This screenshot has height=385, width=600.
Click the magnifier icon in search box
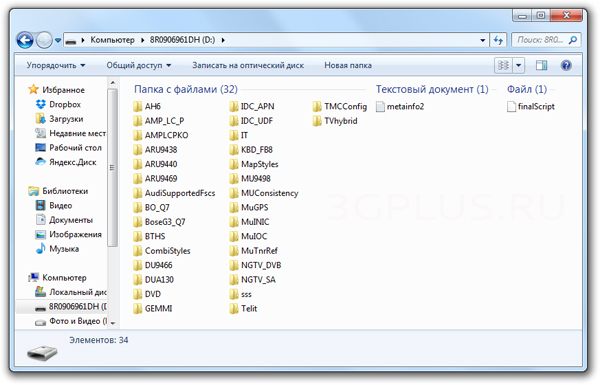(573, 40)
